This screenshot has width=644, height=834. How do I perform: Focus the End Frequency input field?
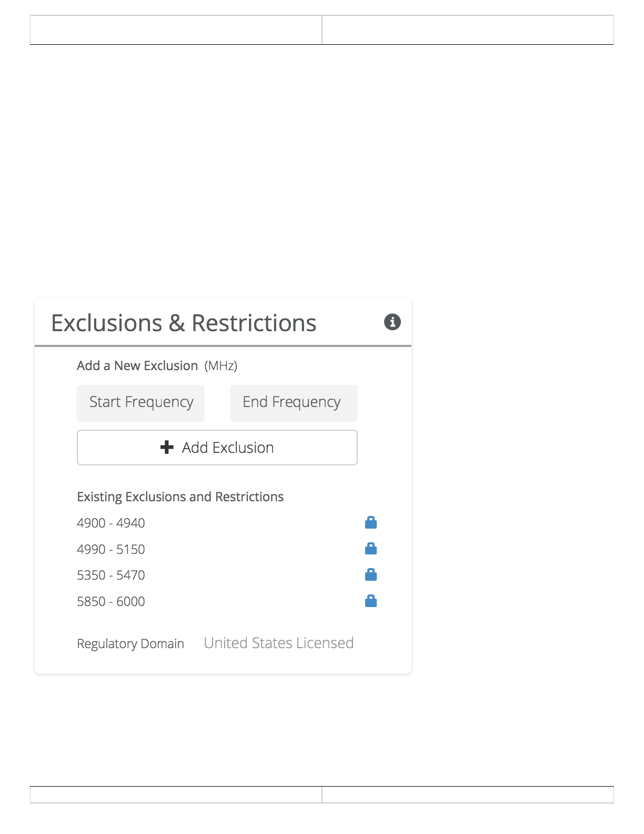tap(293, 403)
